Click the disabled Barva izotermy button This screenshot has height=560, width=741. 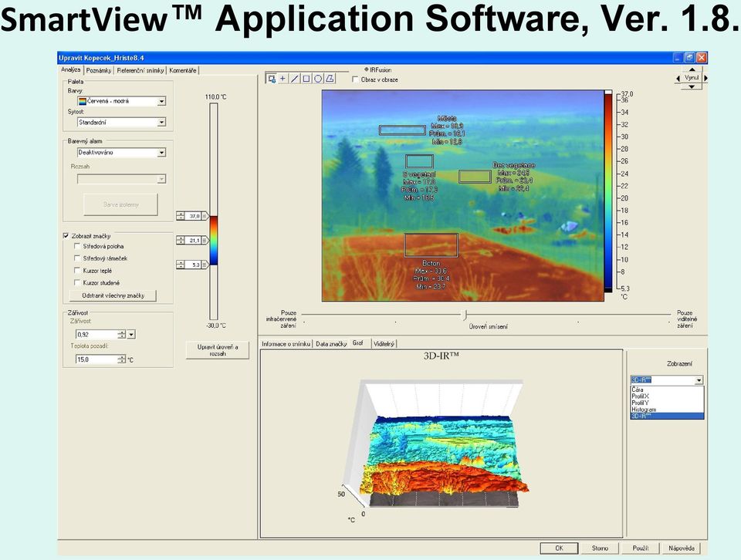(x=120, y=204)
